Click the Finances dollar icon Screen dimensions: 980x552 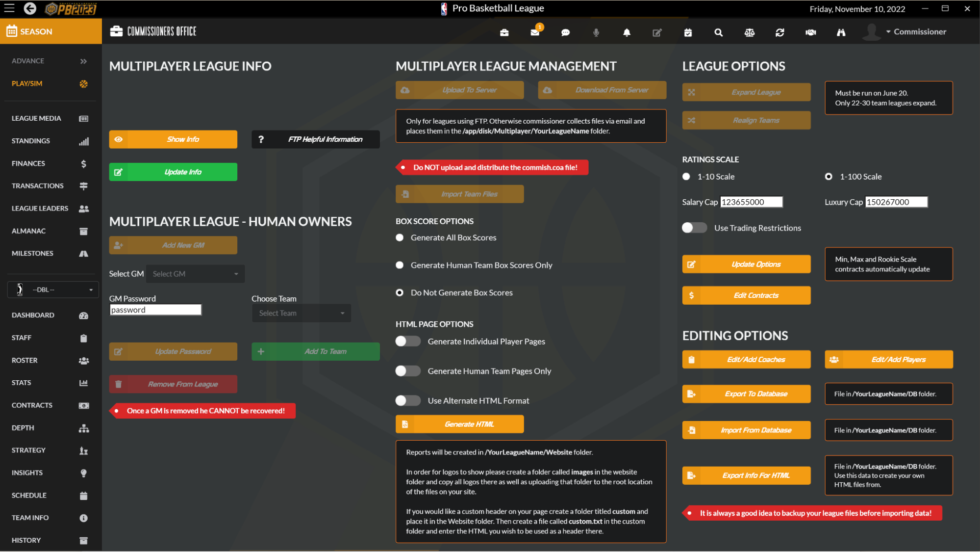pyautogui.click(x=84, y=164)
